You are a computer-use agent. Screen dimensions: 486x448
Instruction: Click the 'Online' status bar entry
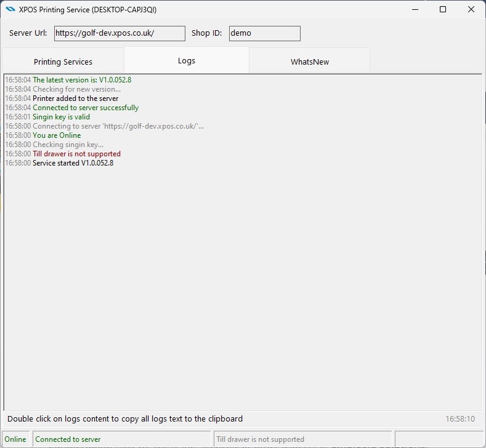point(15,439)
